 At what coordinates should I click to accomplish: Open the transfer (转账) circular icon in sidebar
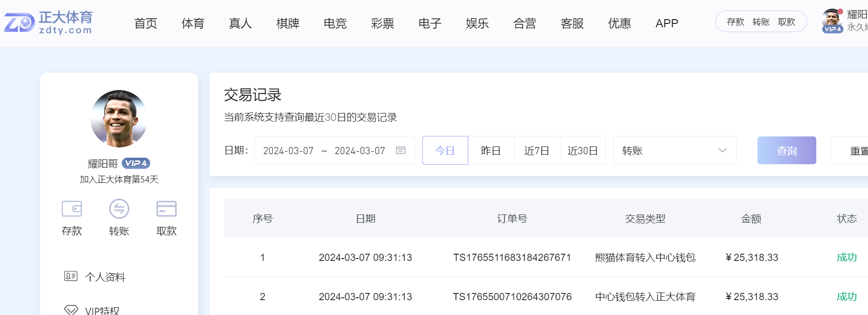[x=119, y=209]
